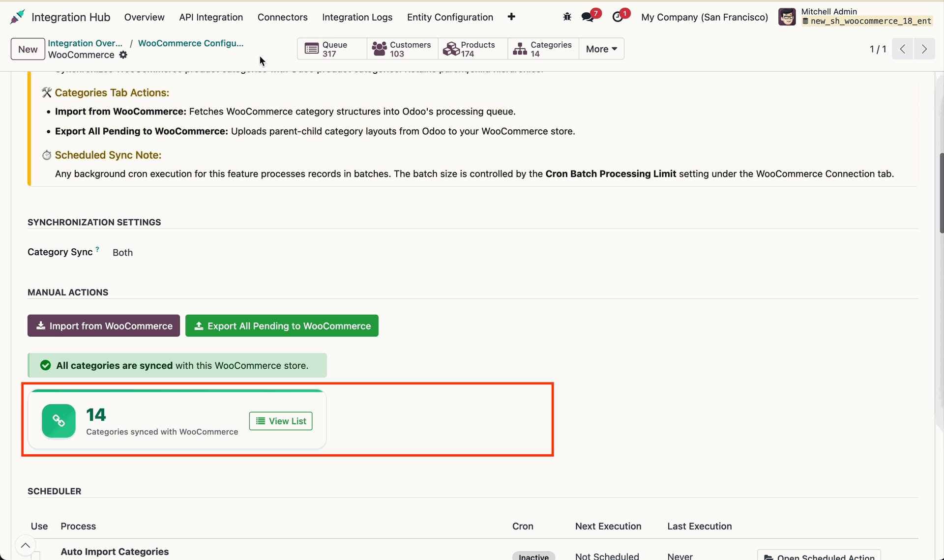Open the Mitchell Admin user menu
The image size is (944, 560).
pyautogui.click(x=855, y=17)
